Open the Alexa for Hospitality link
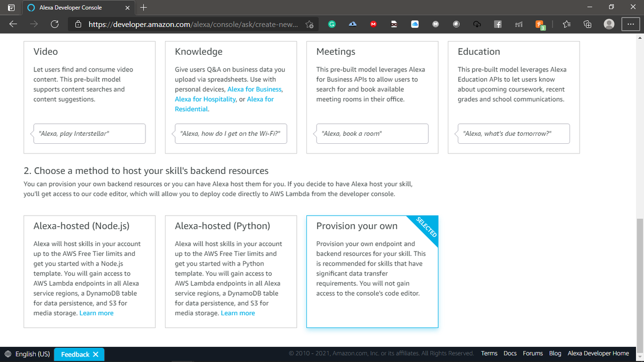The image size is (644, 362). [x=205, y=99]
